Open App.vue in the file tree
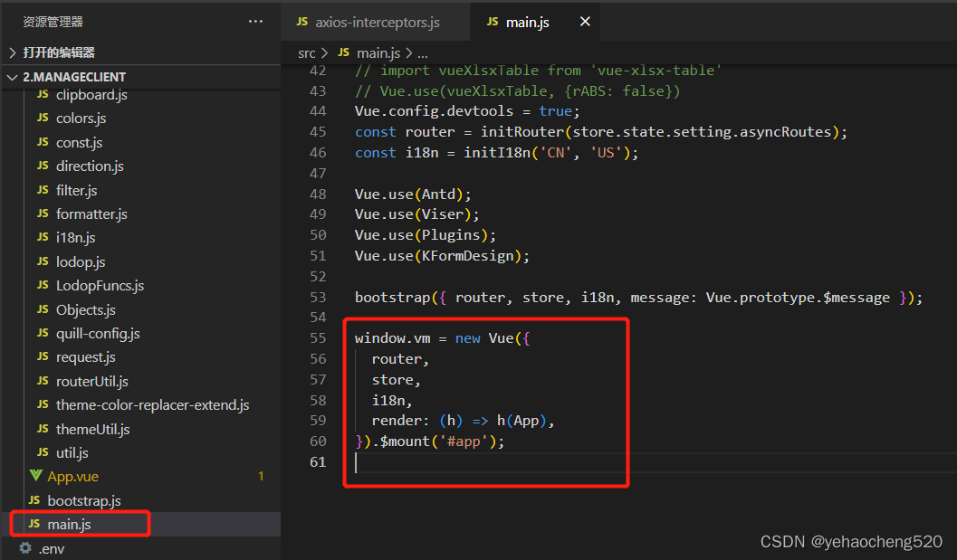The width and height of the screenshot is (957, 560). pos(72,477)
